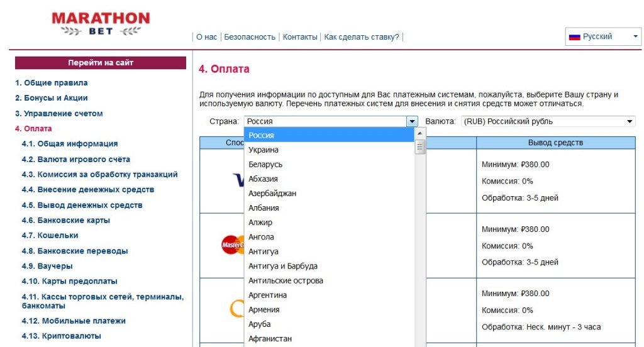Click the Валюта: label
This screenshot has width=644, height=347.
point(440,121)
